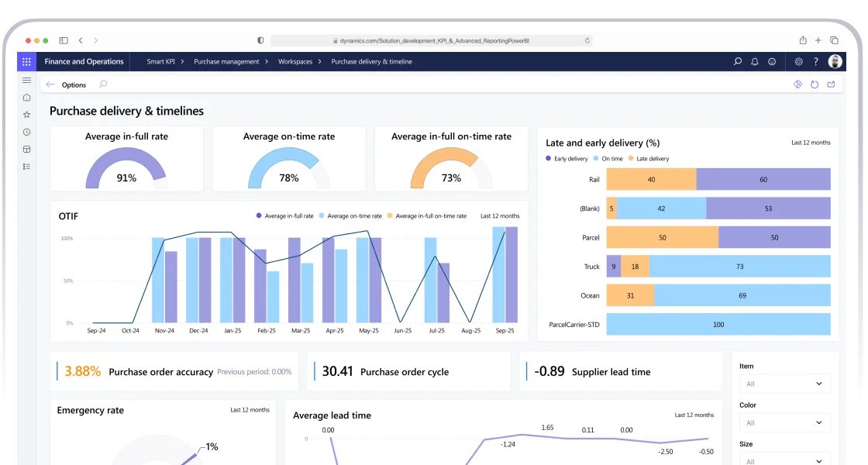Open the Color filter dropdown
868x465 pixels.
pos(784,422)
